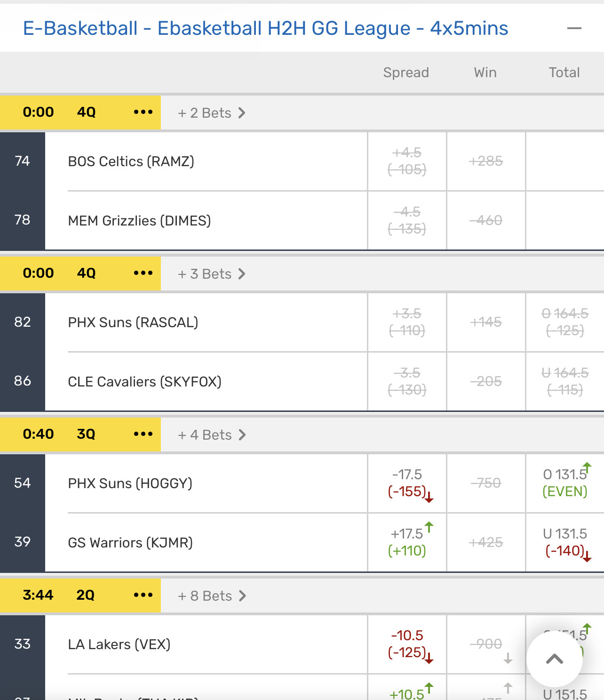
Task: Pick Under 131.5 total at -140
Action: coord(564,542)
